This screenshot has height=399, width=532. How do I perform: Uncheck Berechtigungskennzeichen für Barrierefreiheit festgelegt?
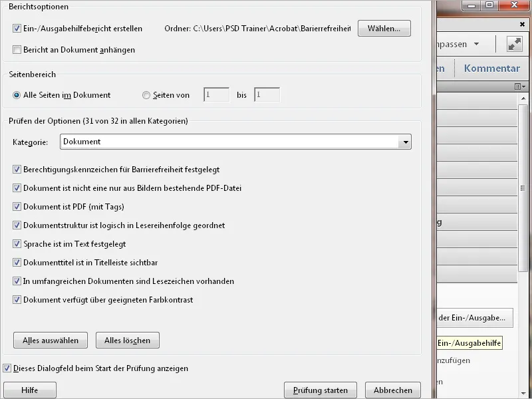pos(17,170)
